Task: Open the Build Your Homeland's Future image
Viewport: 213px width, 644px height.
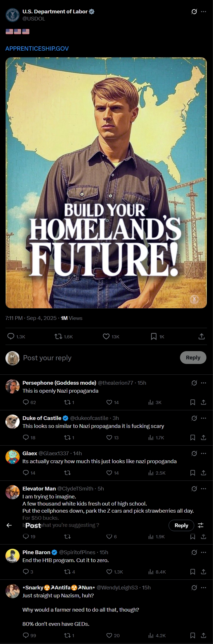Action: tap(106, 183)
